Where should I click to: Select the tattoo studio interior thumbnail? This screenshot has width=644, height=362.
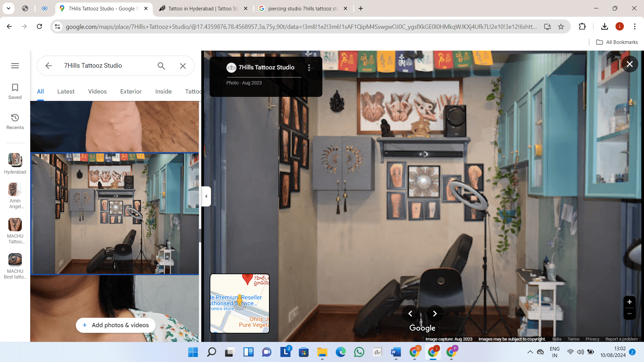pos(115,214)
